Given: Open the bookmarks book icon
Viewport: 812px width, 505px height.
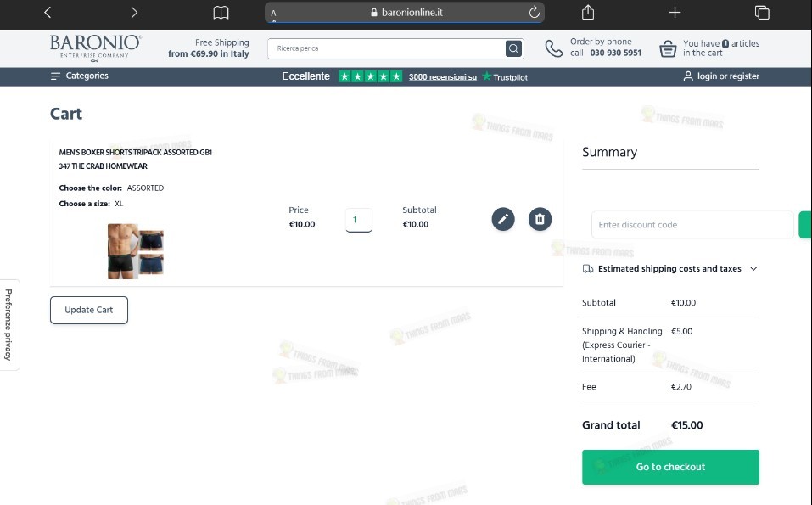Looking at the screenshot, I should coord(221,13).
